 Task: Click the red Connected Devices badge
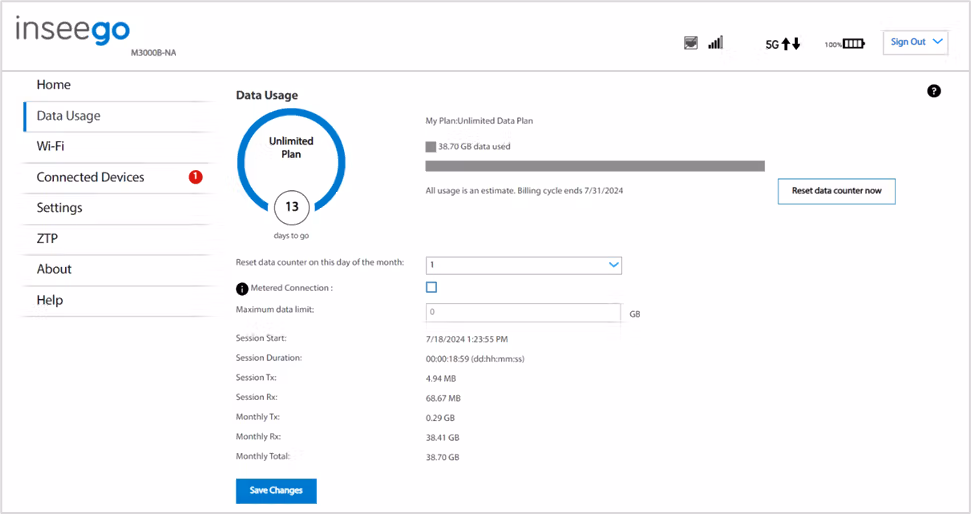pos(195,177)
